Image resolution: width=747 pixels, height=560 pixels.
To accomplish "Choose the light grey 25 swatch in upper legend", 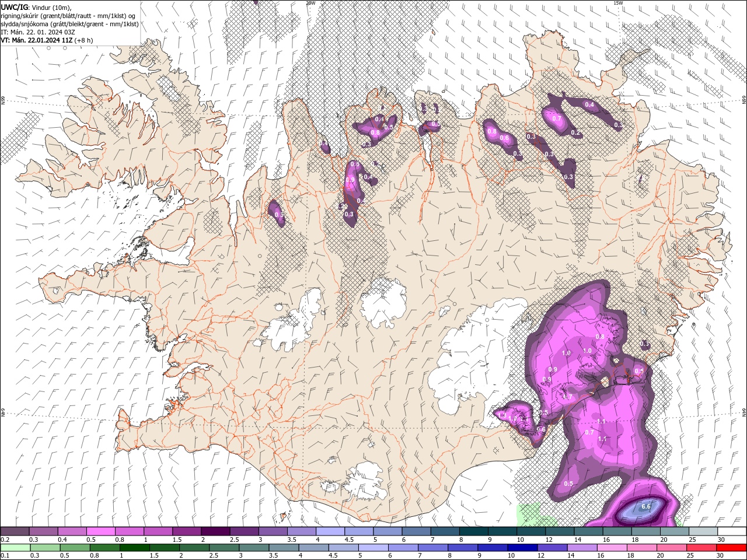I will tap(703, 531).
